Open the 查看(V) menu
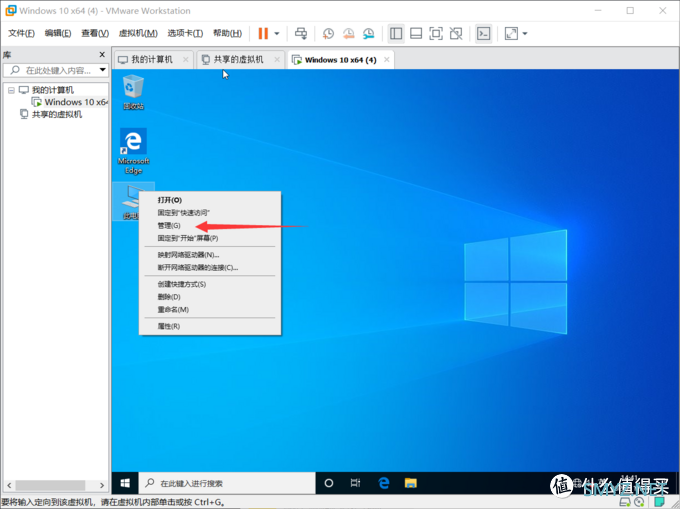This screenshot has height=509, width=680. pyautogui.click(x=95, y=33)
